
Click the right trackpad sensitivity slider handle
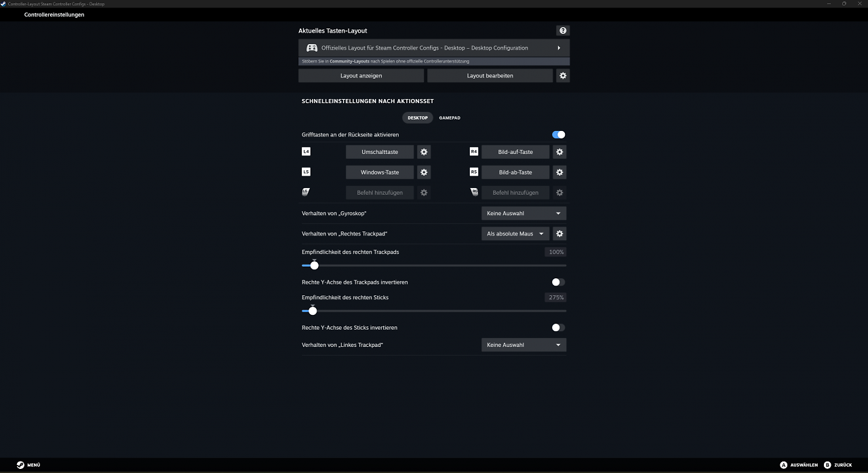(x=314, y=265)
